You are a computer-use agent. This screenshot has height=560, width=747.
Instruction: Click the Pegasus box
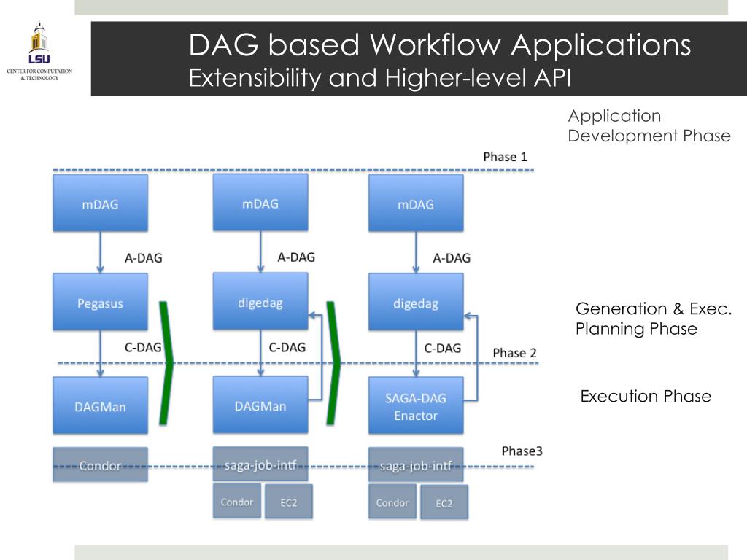100,301
